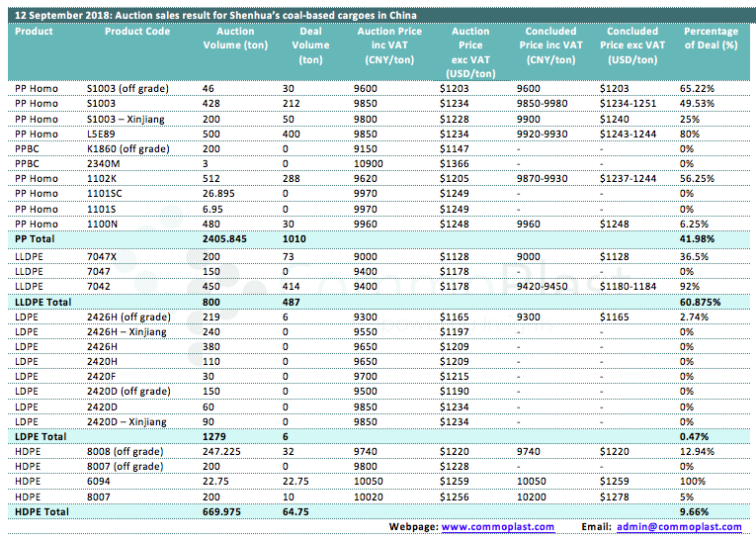Select the HDPE total deal volume '64.75'
The image size is (756, 543).
click(295, 511)
